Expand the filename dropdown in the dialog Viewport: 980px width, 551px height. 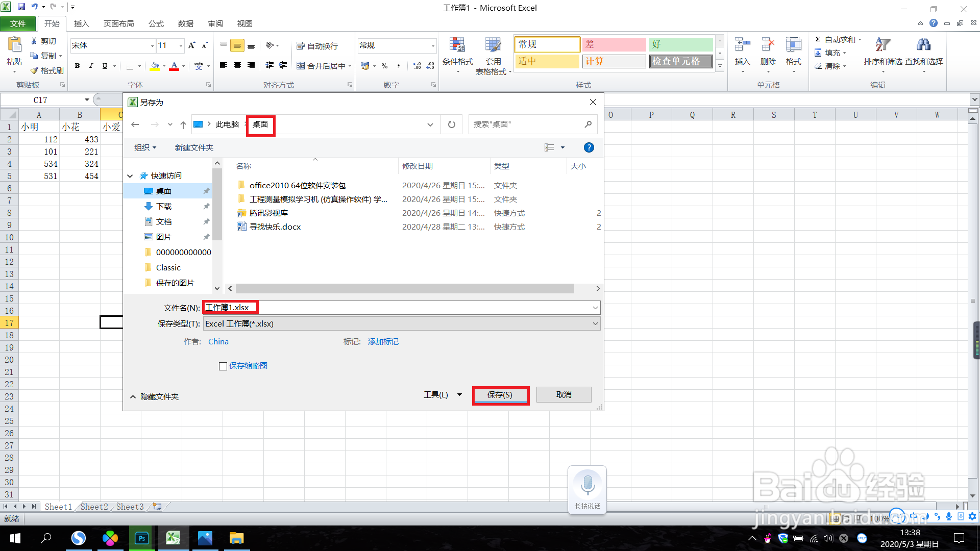click(x=595, y=307)
